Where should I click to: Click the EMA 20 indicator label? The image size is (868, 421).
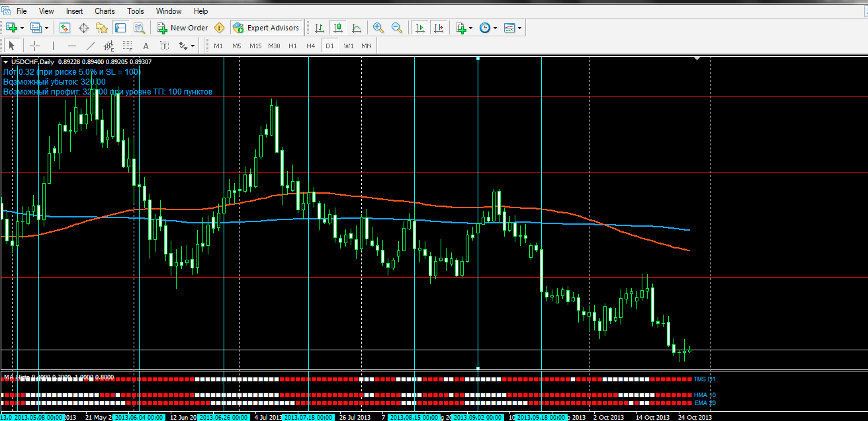(705, 402)
